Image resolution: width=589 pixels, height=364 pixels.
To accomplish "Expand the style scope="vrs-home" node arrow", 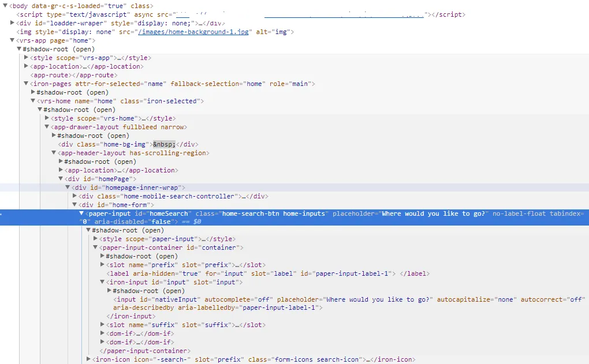I will coord(47,118).
